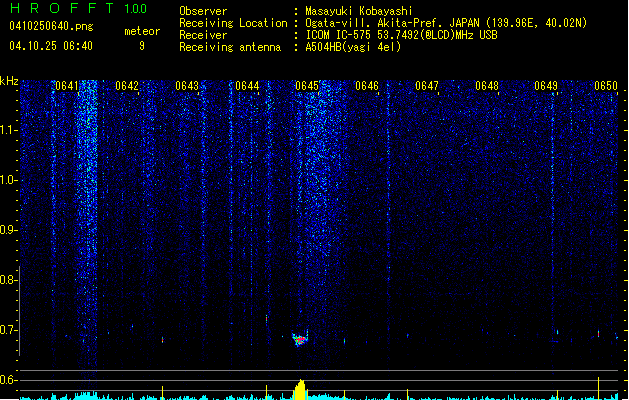
Task: Click the 0642 time marker
Action: click(x=127, y=86)
